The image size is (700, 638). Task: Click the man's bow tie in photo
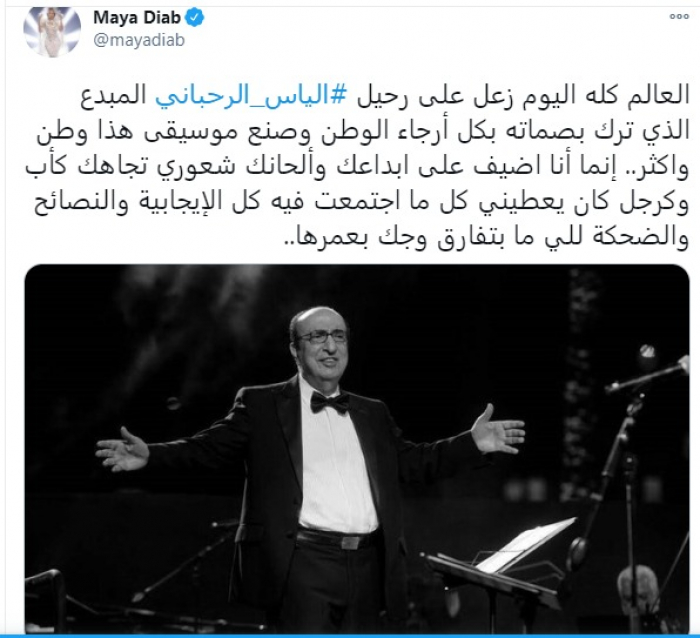[329, 403]
